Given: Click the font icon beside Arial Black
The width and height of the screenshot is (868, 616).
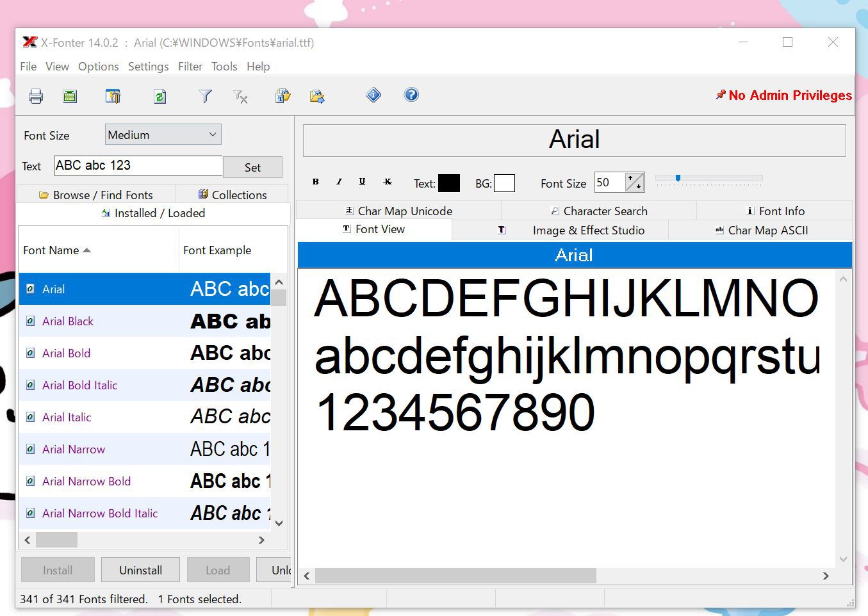Looking at the screenshot, I should click(30, 321).
